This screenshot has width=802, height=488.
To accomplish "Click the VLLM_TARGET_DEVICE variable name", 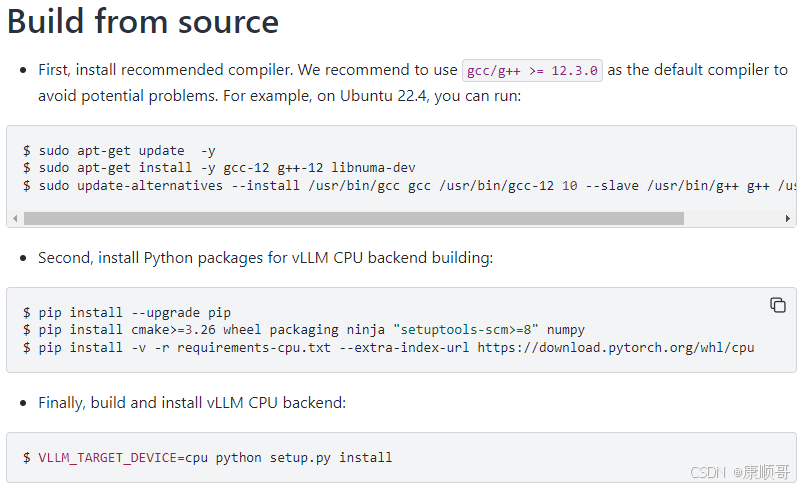I will 108,457.
